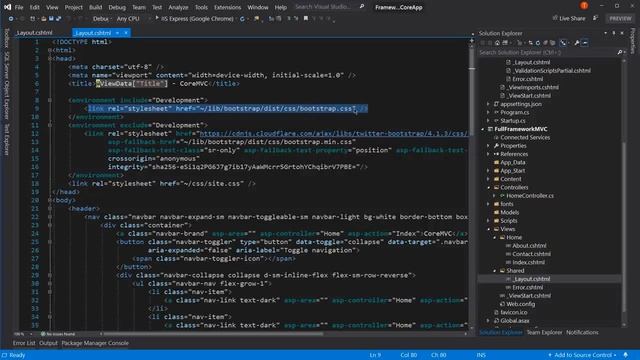Click the Save icon in the main toolbar
Screen dimensions: 640x360
pyautogui.click(x=51, y=19)
